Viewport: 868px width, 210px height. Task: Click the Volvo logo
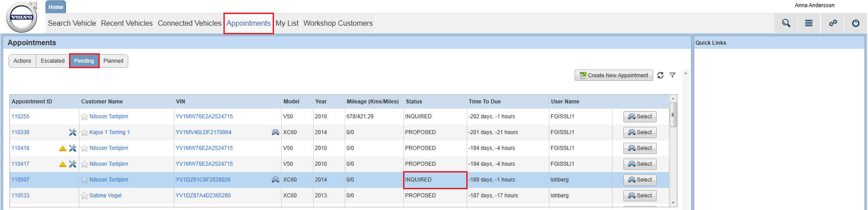22,17
